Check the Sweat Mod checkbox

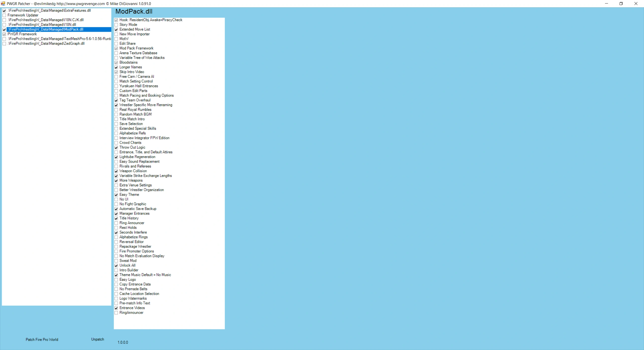[116, 261]
